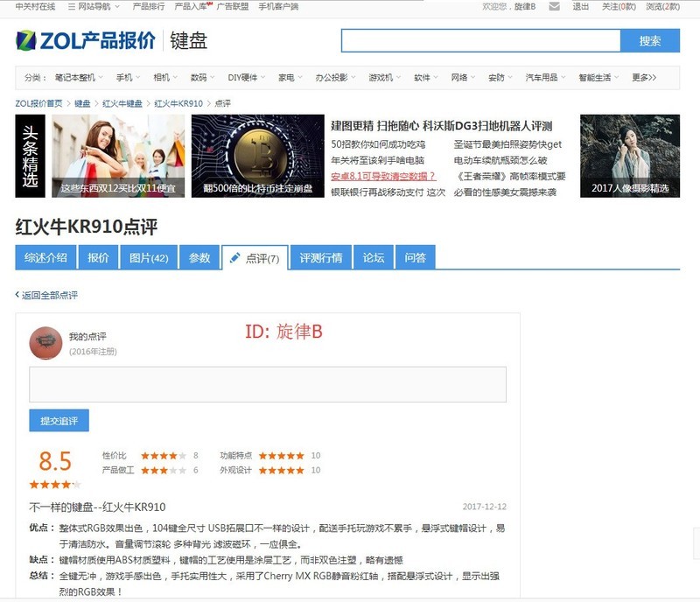Click the 功能特点 star rating
Viewport: 700px width, 602px height.
(x=281, y=456)
